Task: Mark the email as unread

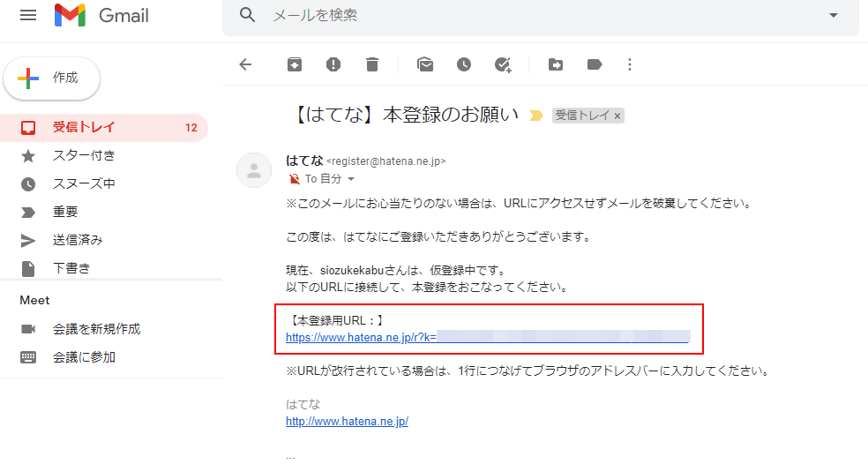Action: tap(425, 64)
